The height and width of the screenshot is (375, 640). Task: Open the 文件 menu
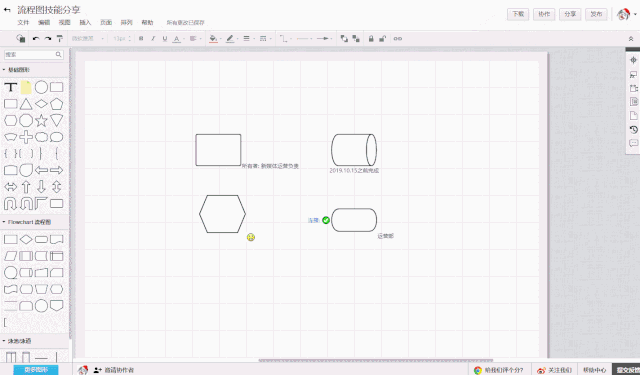pyautogui.click(x=23, y=22)
